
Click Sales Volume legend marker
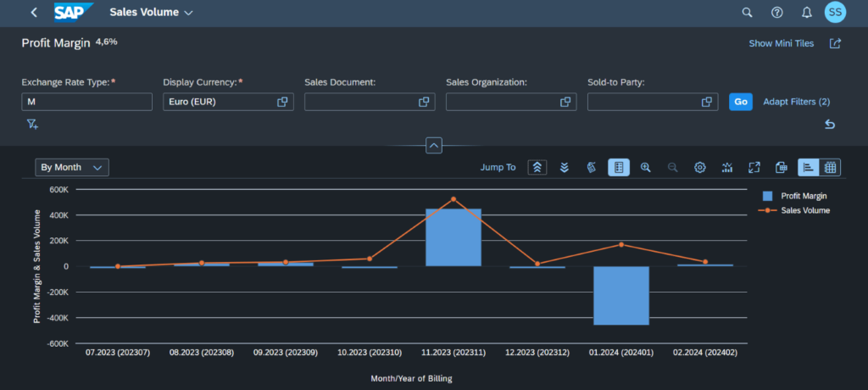(x=767, y=210)
